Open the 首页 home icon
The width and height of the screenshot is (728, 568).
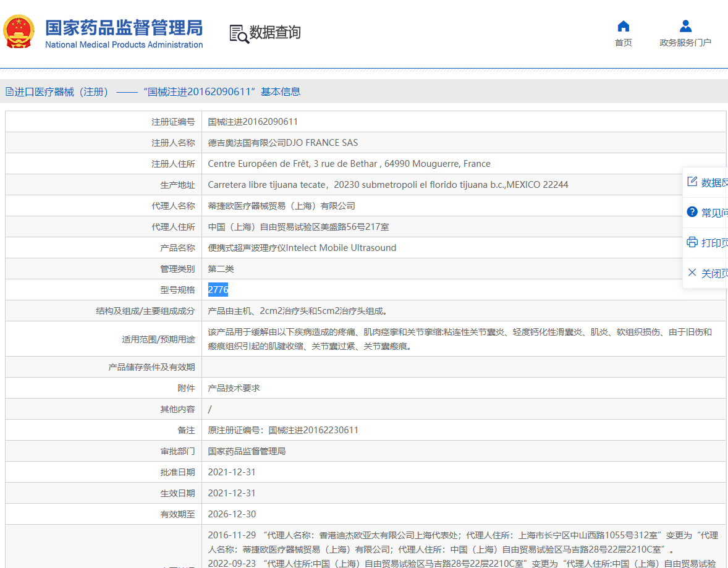pyautogui.click(x=624, y=26)
